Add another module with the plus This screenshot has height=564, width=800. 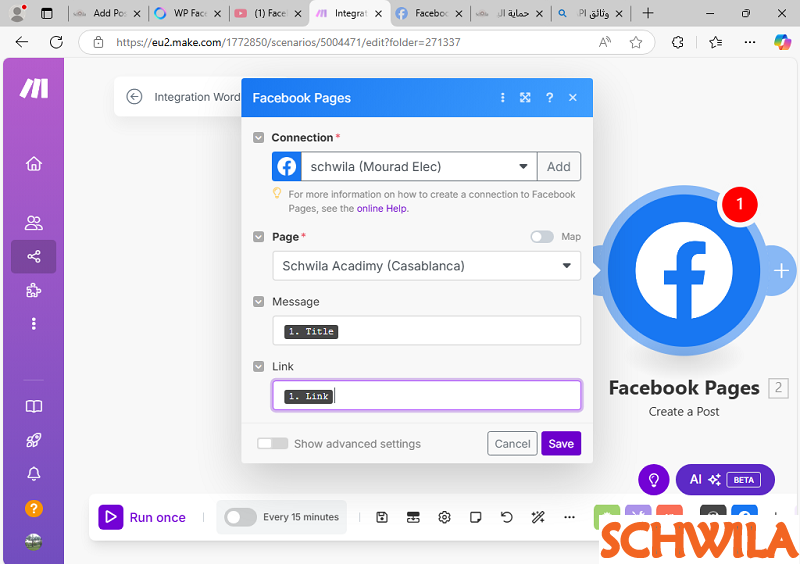click(x=781, y=271)
